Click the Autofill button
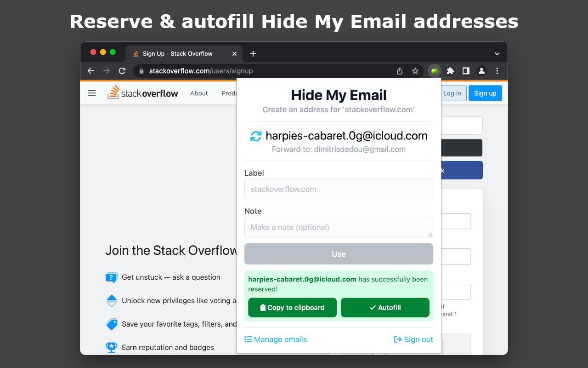 385,307
